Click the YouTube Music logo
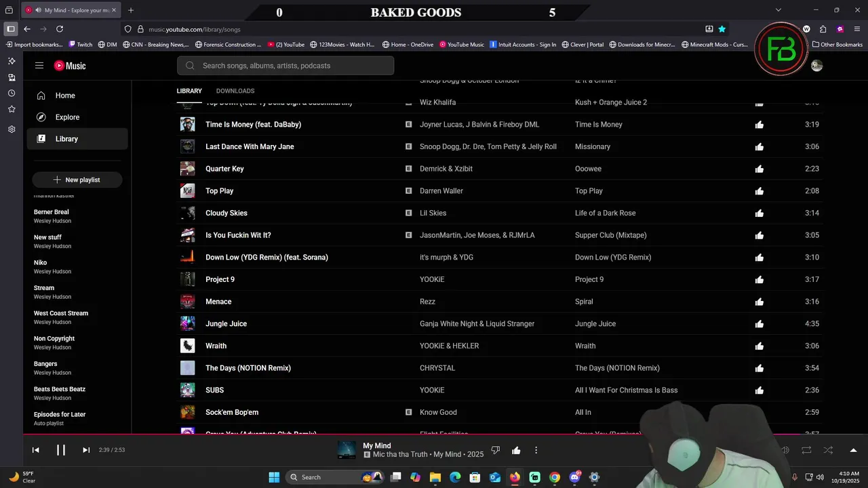This screenshot has height=488, width=868. point(70,66)
